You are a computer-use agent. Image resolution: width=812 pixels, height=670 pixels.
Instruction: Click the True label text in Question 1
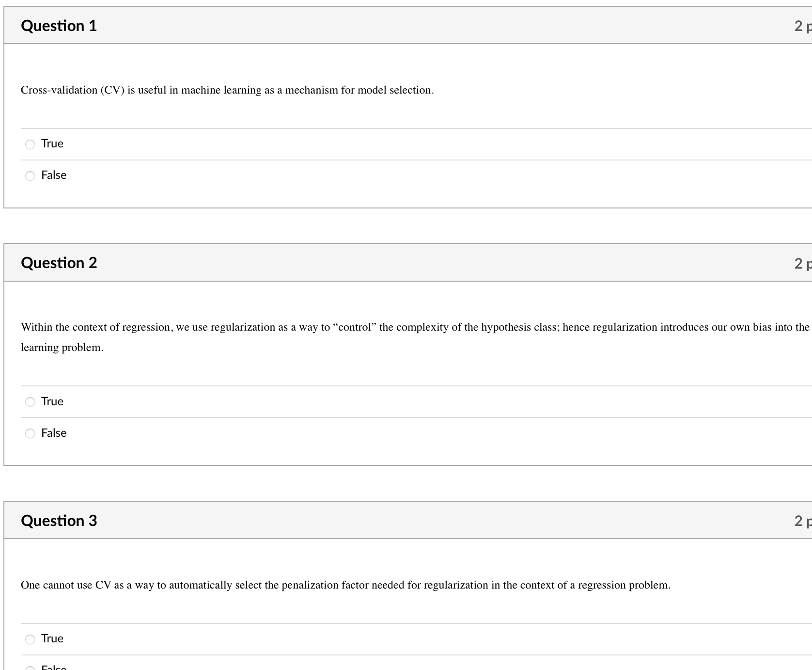click(x=51, y=144)
